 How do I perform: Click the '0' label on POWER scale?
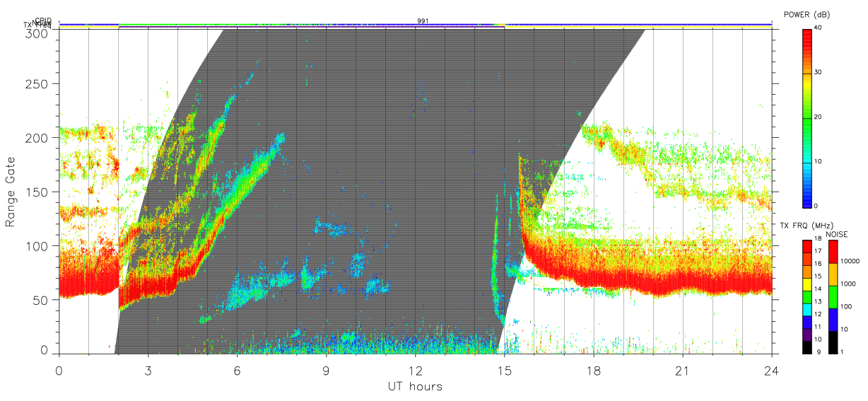(x=816, y=206)
